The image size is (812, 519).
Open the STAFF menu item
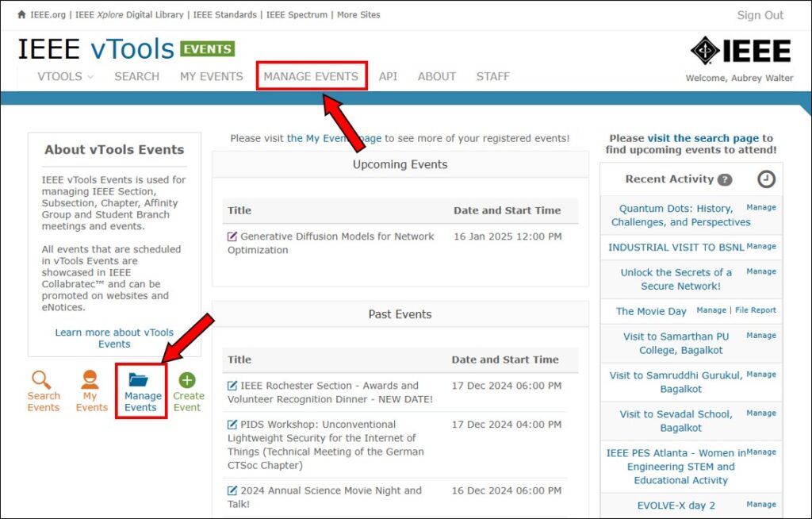pyautogui.click(x=493, y=77)
